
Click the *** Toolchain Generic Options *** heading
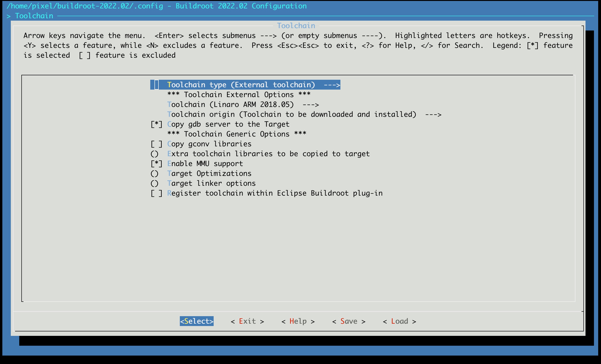point(237,134)
